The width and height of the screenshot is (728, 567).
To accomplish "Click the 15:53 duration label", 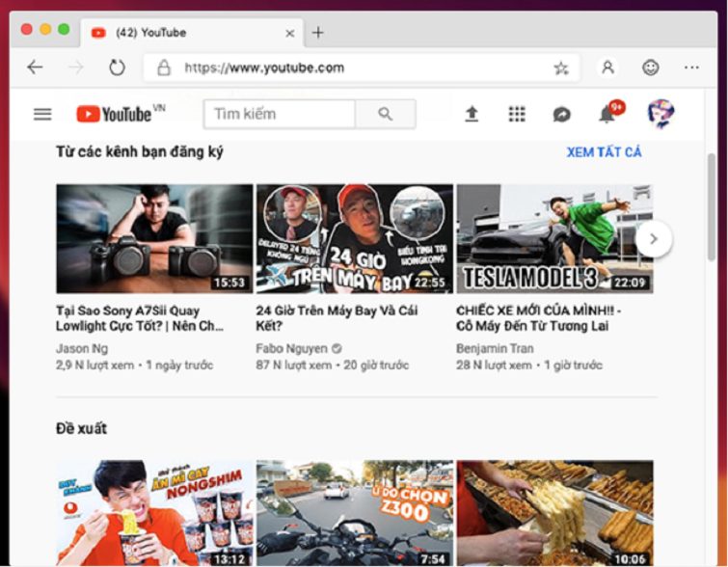I will pos(229,283).
